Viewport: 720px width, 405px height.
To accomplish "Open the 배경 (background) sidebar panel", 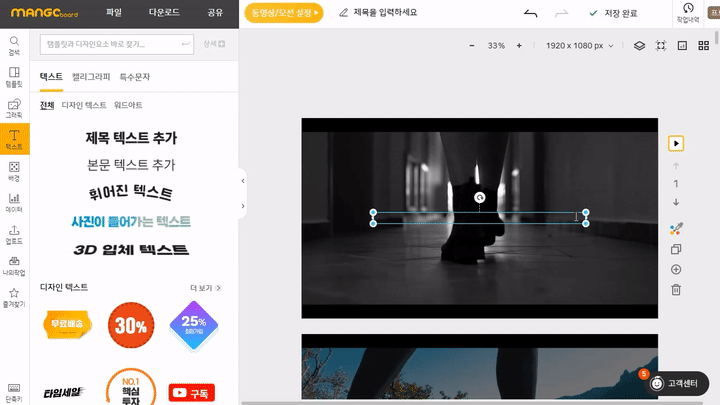I will (14, 172).
